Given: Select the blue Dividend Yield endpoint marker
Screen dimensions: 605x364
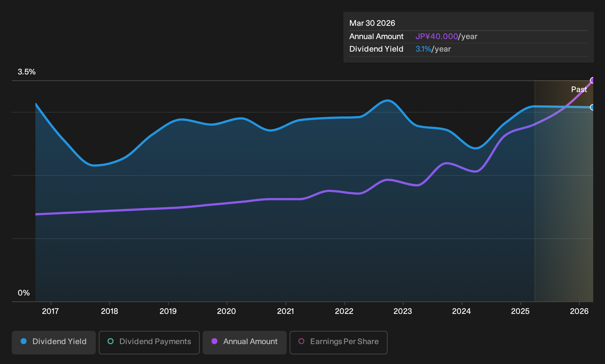Looking at the screenshot, I should coord(593,107).
